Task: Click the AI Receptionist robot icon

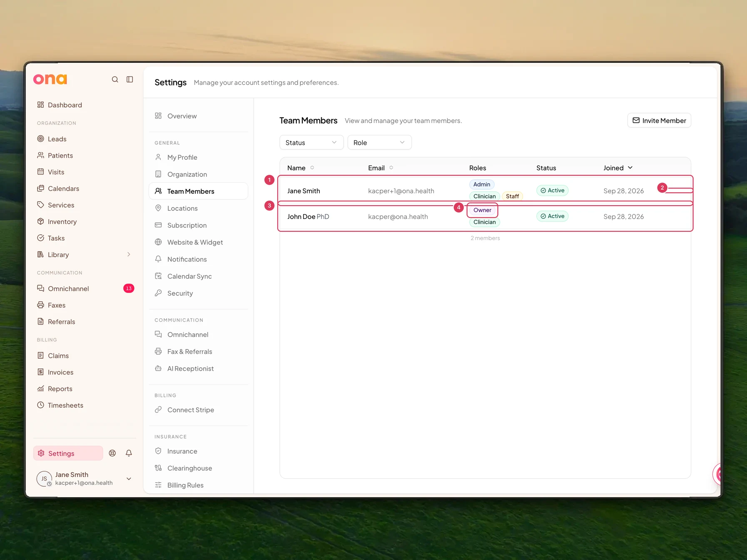Action: pyautogui.click(x=158, y=368)
